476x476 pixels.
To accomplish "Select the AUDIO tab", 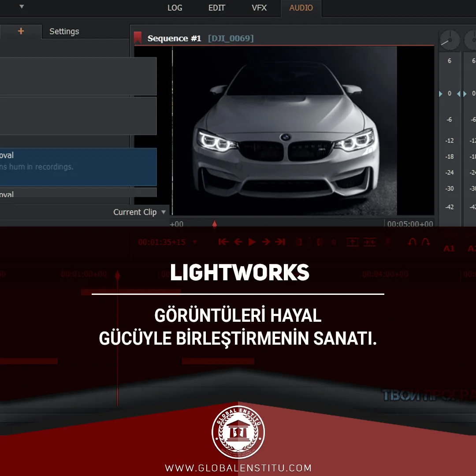I will 301,8.
